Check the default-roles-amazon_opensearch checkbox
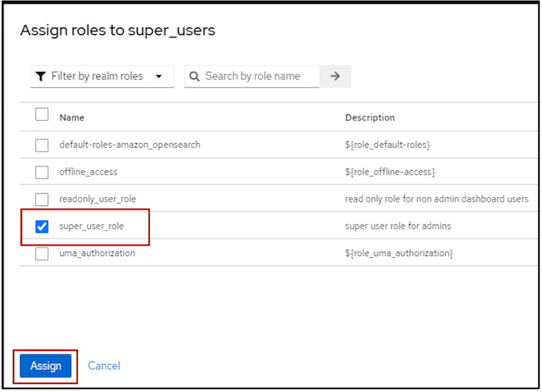Screen dimensions: 542x392 click(x=42, y=145)
